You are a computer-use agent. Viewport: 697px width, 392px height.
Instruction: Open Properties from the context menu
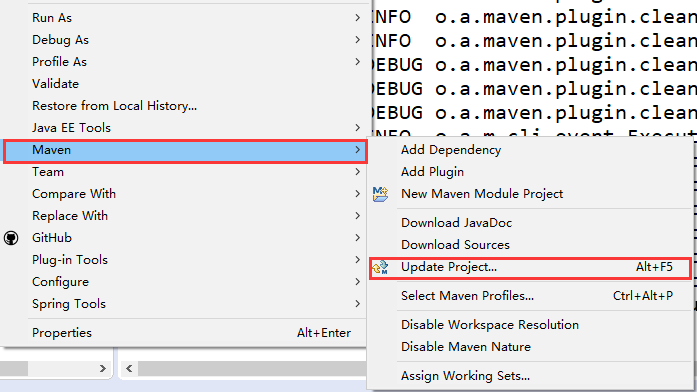(x=184, y=333)
